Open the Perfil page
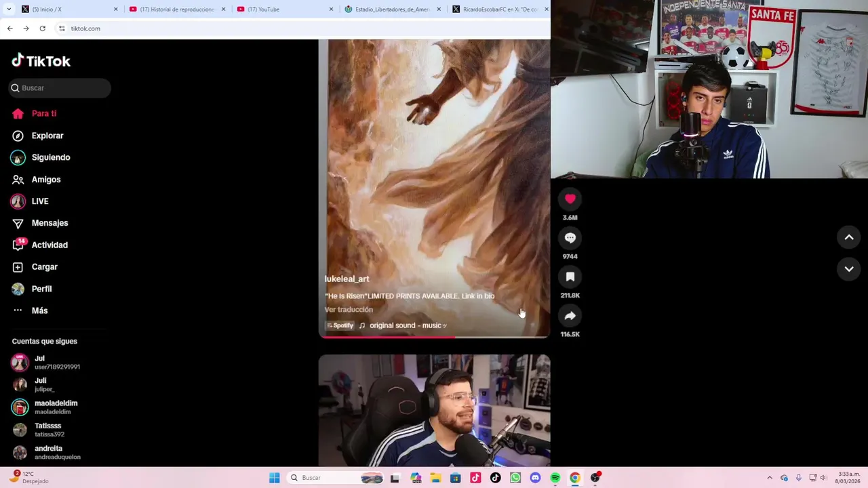 click(32, 289)
